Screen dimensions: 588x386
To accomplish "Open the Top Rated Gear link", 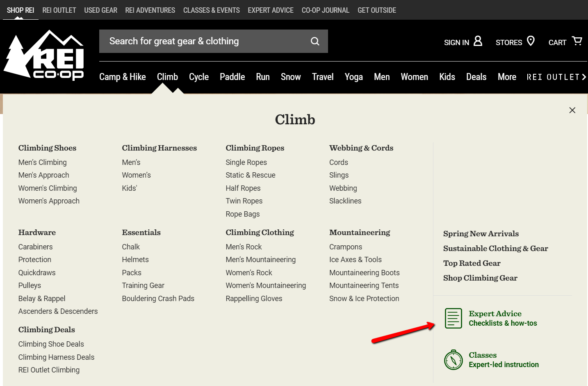I will [472, 263].
